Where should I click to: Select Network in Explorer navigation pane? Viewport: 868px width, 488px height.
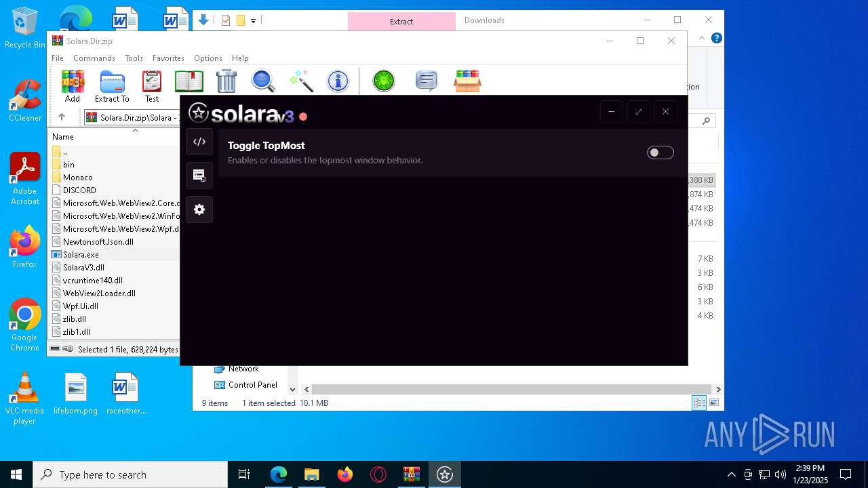point(243,369)
